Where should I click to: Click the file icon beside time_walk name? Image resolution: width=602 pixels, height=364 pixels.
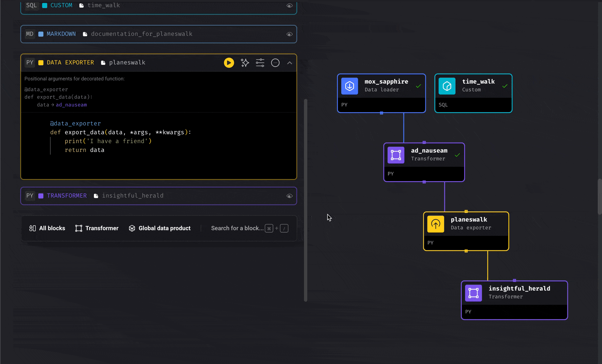coord(81,5)
